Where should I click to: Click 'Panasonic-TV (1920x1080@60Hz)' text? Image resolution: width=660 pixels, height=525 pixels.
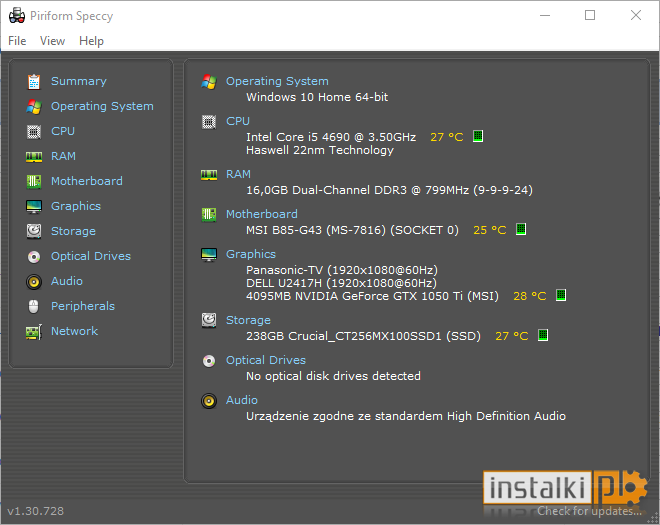(342, 270)
